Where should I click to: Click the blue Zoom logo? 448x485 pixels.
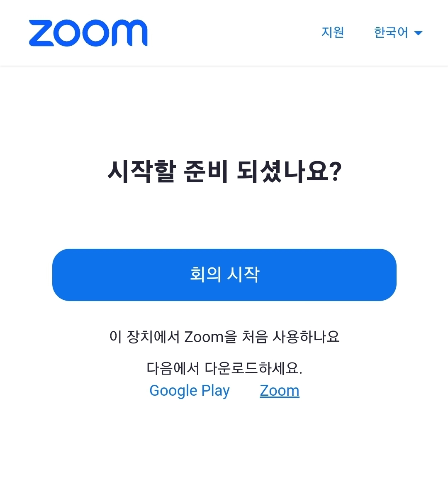tap(88, 33)
